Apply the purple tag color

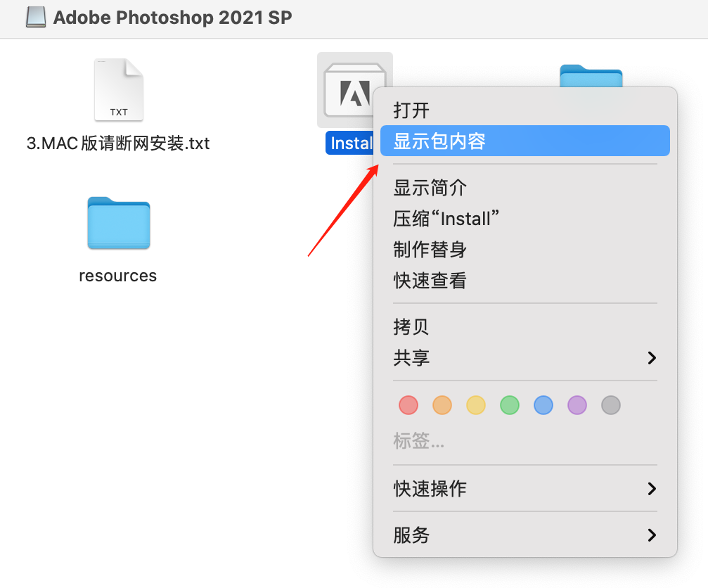click(577, 405)
